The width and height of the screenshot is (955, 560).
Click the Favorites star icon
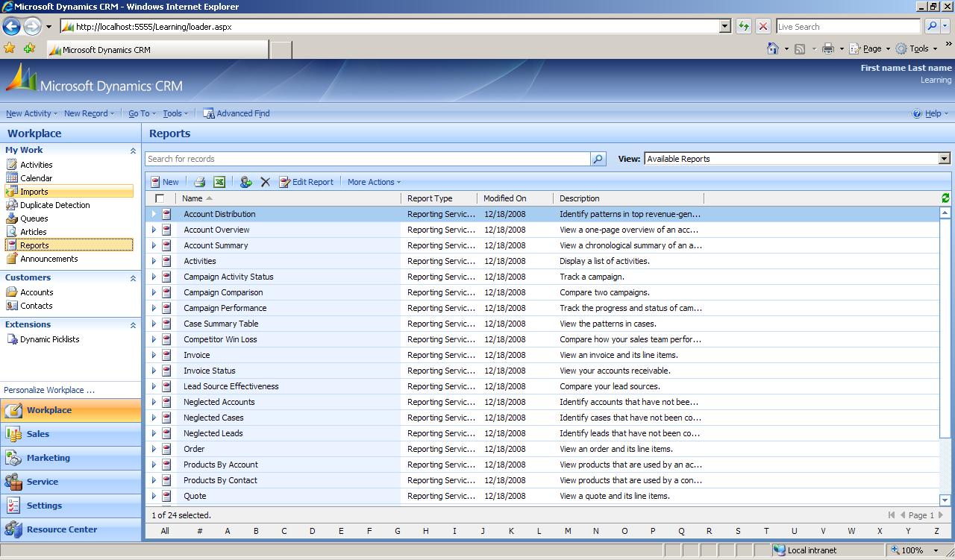[10, 48]
